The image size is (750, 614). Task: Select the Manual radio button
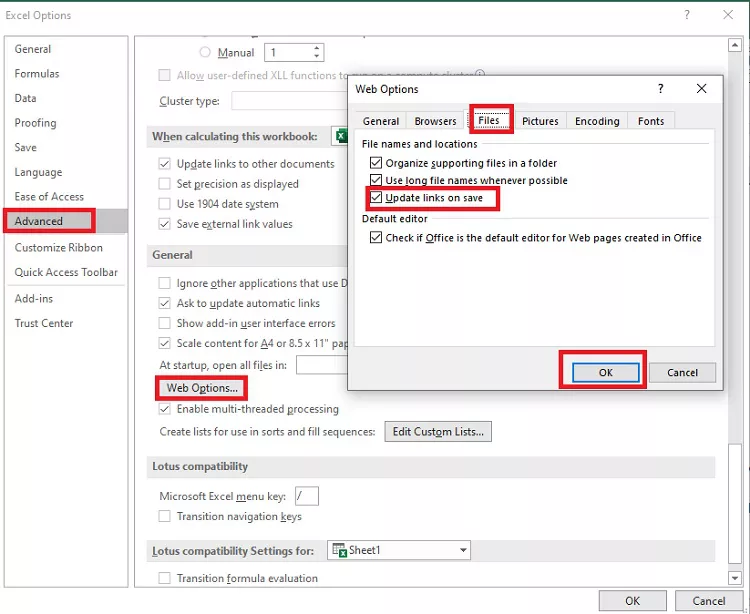point(206,52)
